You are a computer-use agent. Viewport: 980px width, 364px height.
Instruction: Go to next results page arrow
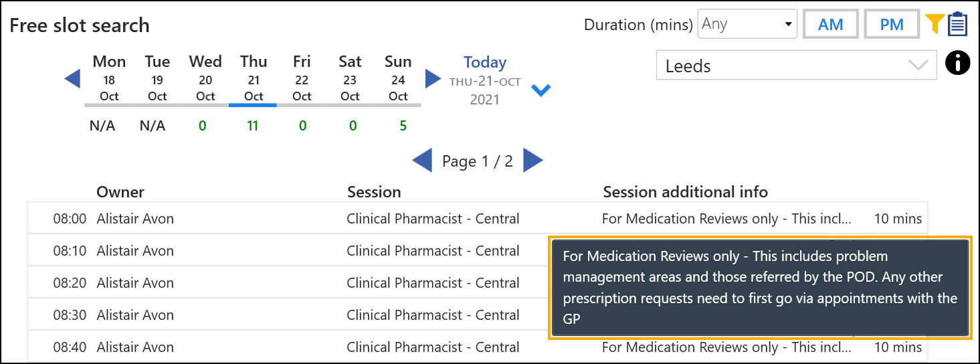[x=532, y=161]
